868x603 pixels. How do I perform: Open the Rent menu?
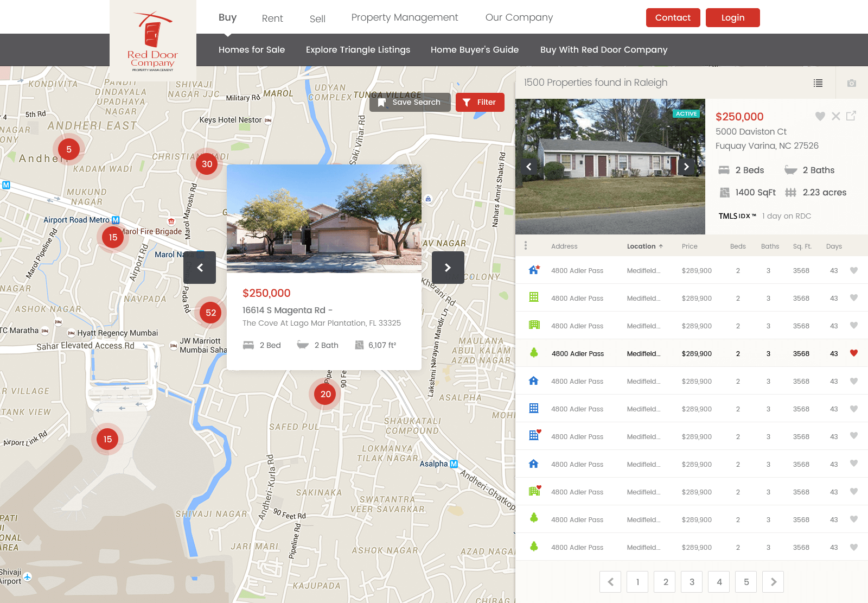click(272, 18)
